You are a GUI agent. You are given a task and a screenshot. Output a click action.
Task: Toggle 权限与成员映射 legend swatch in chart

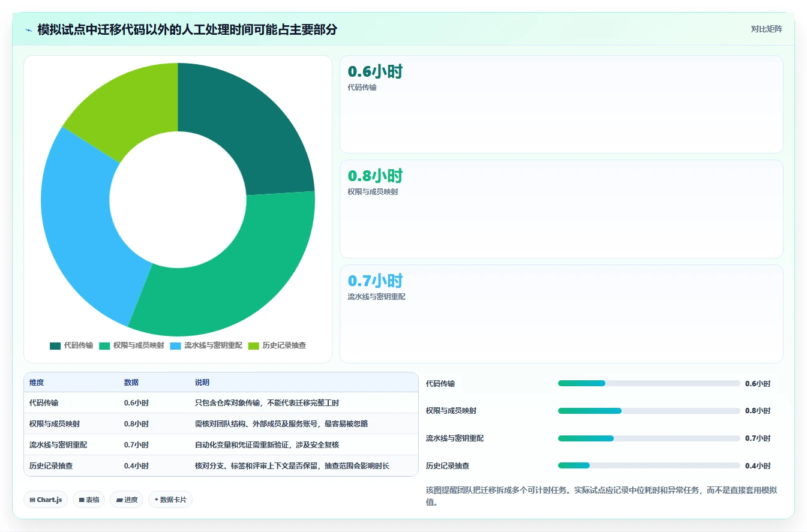coord(104,345)
